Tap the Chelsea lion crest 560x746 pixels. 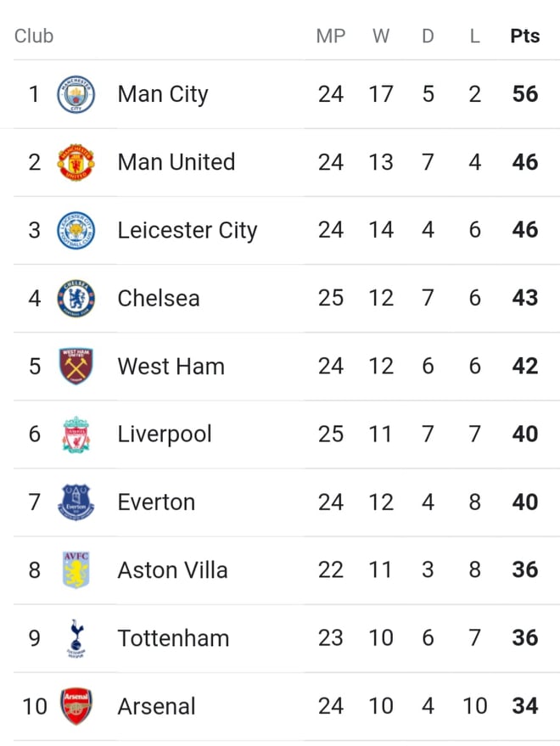click(76, 298)
